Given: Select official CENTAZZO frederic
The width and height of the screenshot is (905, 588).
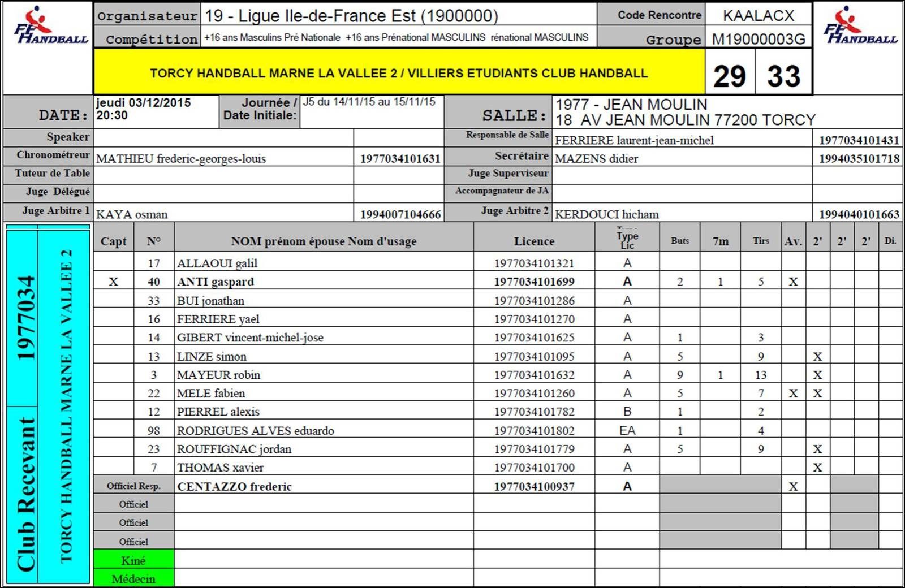Looking at the screenshot, I should click(x=234, y=487).
